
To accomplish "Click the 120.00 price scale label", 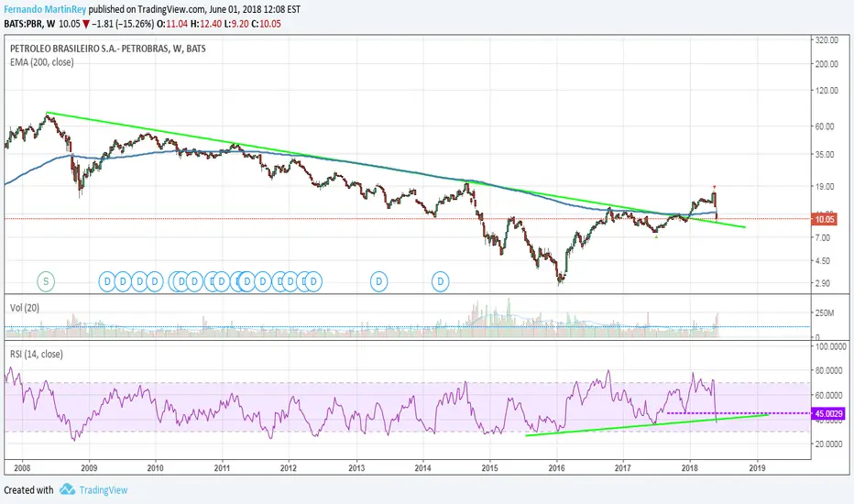I will click(x=827, y=91).
